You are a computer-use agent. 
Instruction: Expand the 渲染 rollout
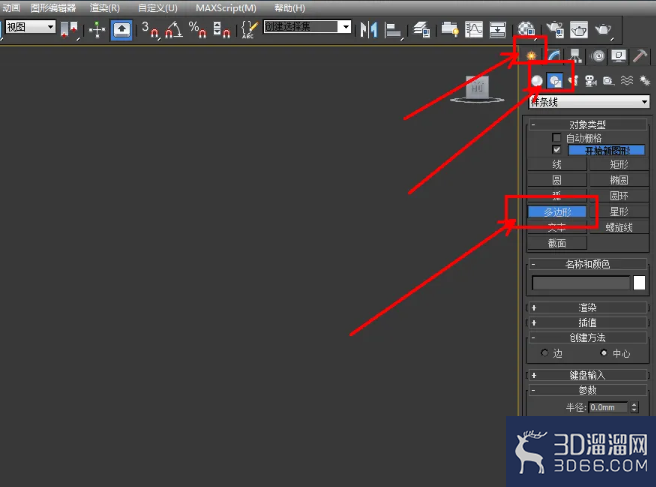588,308
